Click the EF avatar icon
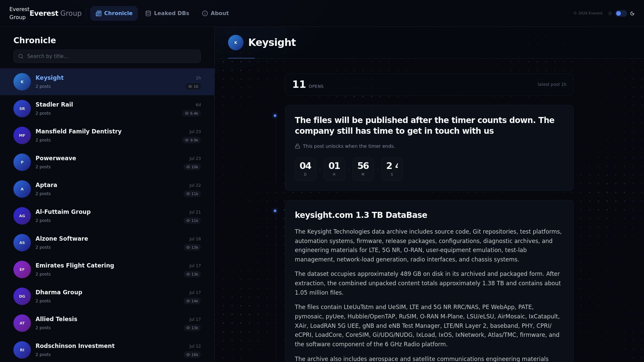Image resolution: width=644 pixels, height=362 pixels. point(22,269)
